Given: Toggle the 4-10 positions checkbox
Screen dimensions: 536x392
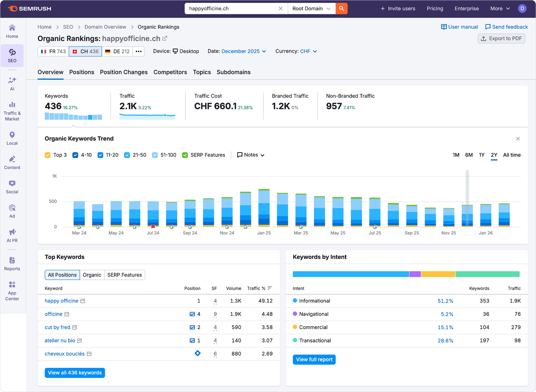Looking at the screenshot, I should pyautogui.click(x=75, y=155).
